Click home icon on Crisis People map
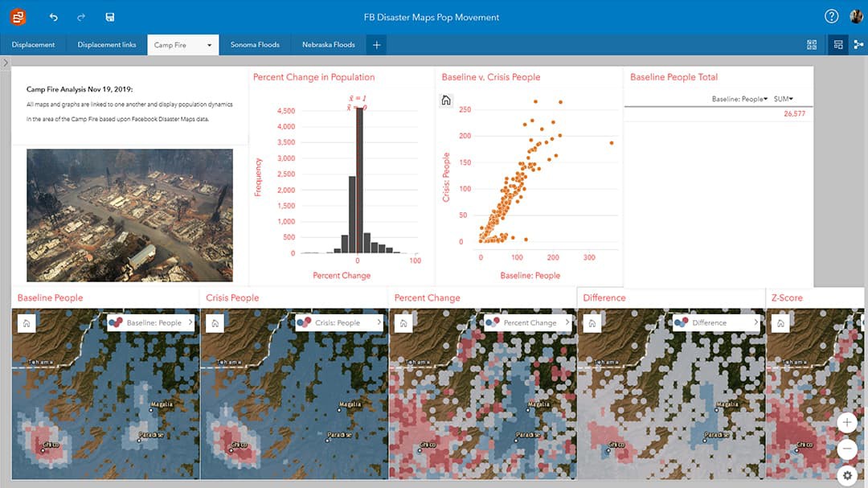Screen dimensions: 868x488 (215, 323)
